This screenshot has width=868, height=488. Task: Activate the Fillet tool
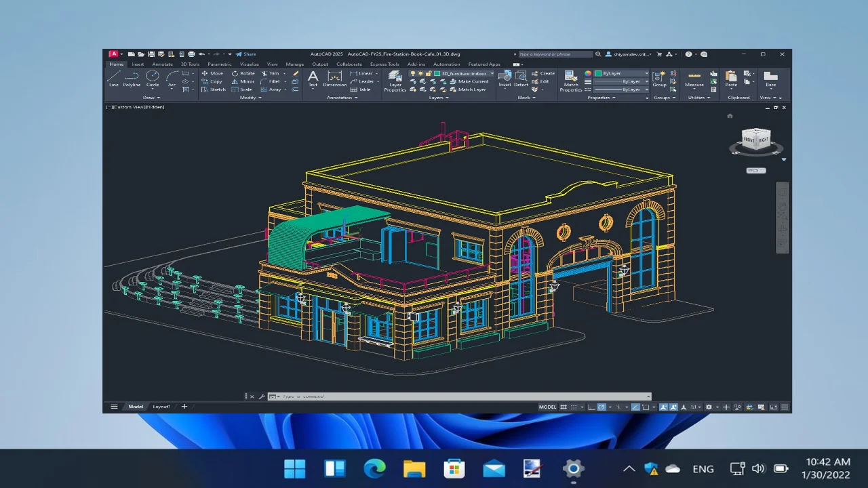tap(270, 81)
